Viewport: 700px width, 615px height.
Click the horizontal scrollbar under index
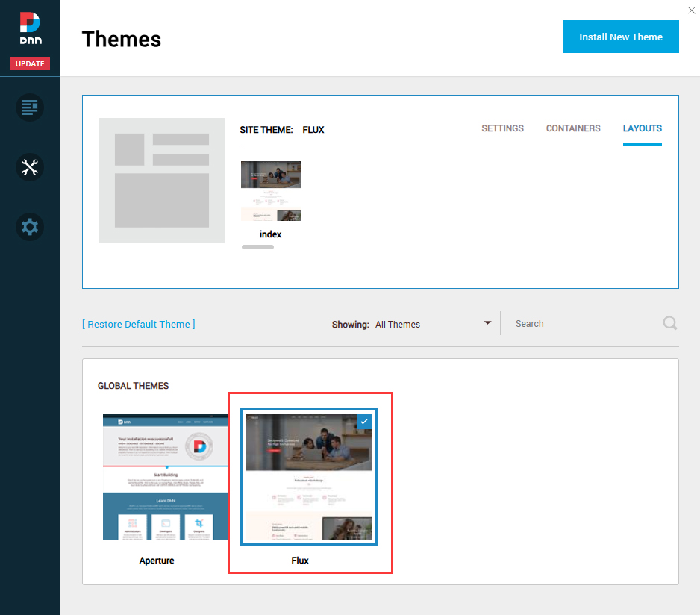pos(257,247)
